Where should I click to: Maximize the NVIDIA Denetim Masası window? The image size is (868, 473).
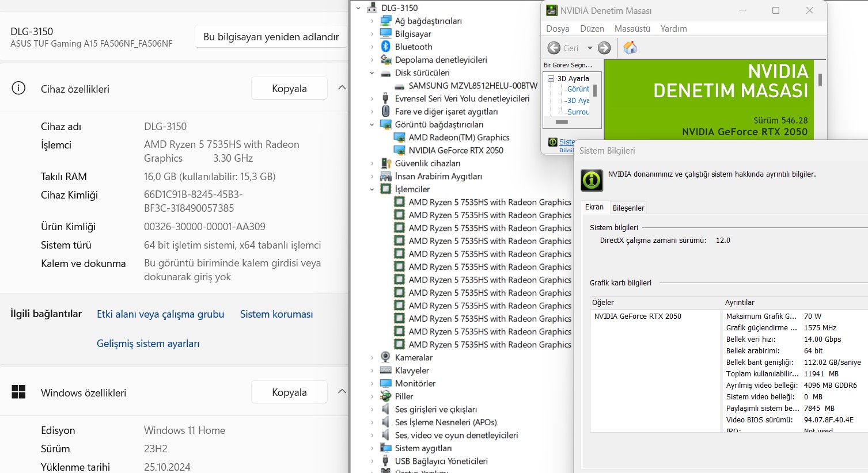(x=776, y=10)
